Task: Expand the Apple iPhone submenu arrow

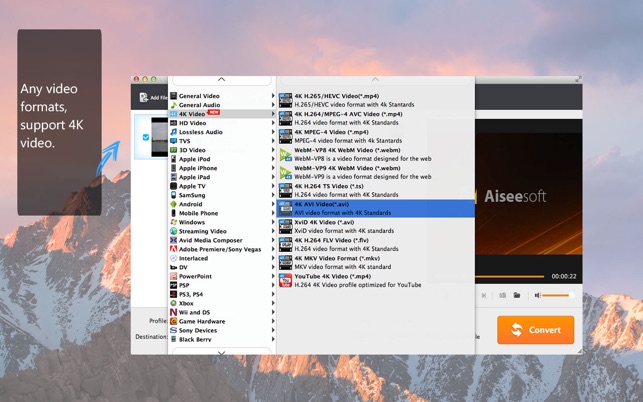Action: pyautogui.click(x=273, y=168)
